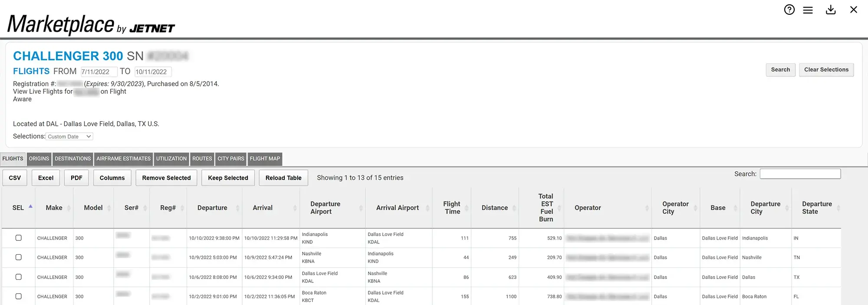The width and height of the screenshot is (868, 305).
Task: Sort table by Flight Time column
Action: (452, 208)
